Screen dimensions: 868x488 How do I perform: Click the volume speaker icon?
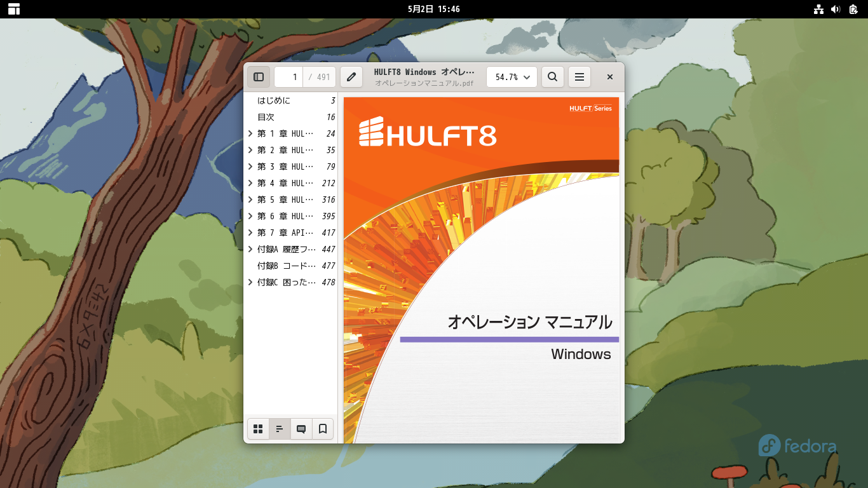836,9
